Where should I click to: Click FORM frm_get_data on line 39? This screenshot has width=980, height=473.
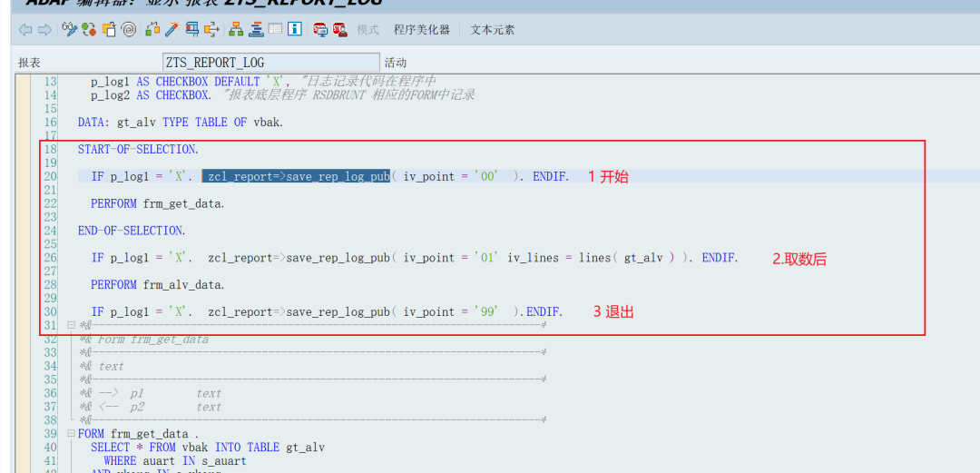138,434
